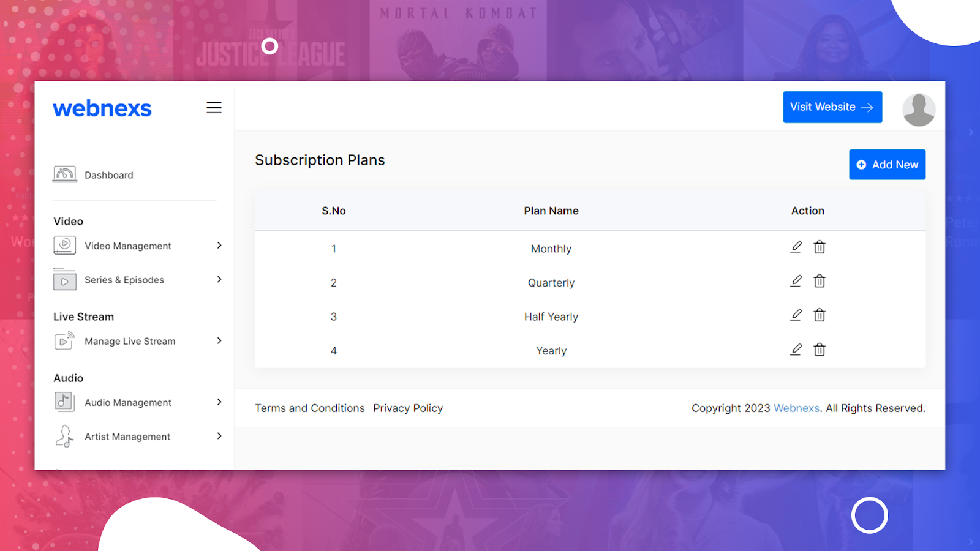Click the S.No column header
The width and height of the screenshot is (980, 551).
point(334,211)
